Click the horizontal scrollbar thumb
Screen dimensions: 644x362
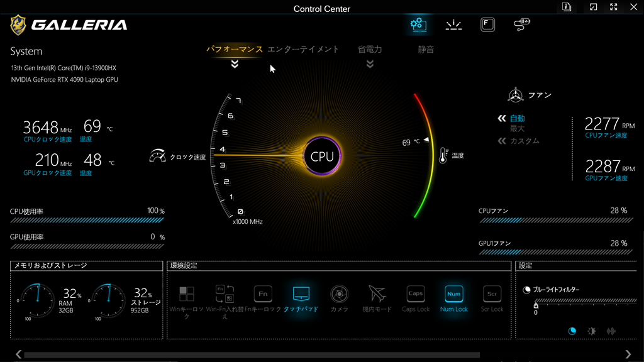pyautogui.click(x=252, y=354)
